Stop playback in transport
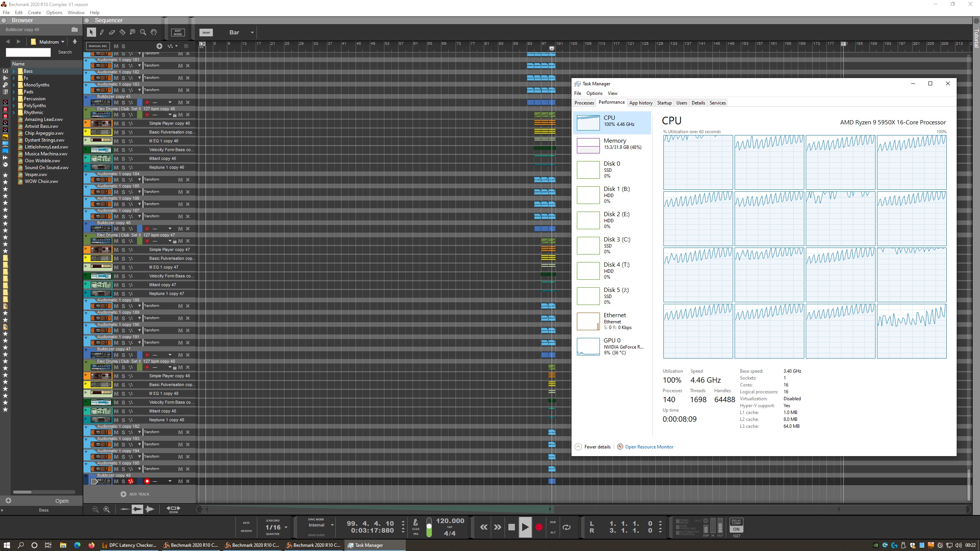The image size is (980, 551). pos(511,527)
